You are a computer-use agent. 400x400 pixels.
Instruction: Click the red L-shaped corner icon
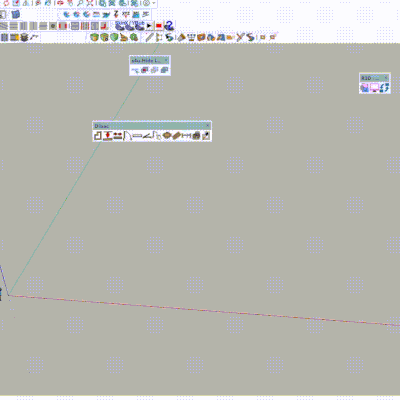click(104, 26)
